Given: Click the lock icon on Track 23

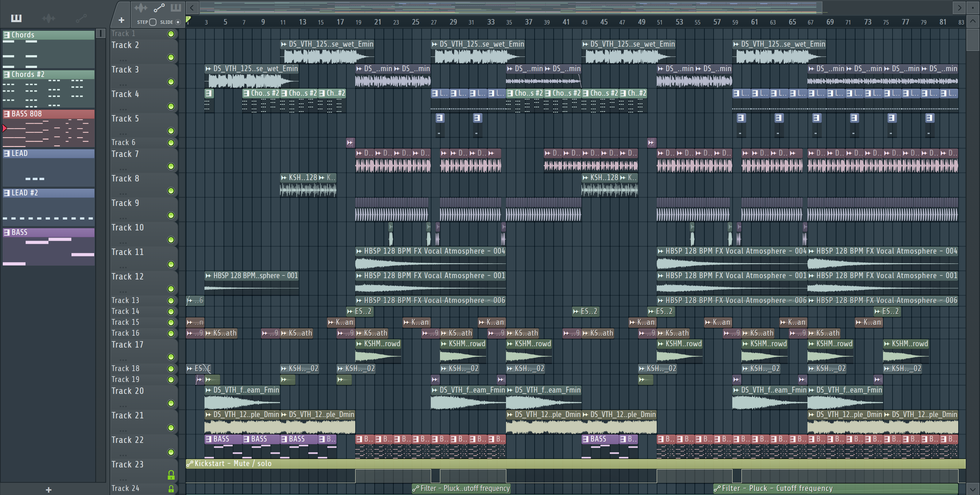Looking at the screenshot, I should click(171, 475).
